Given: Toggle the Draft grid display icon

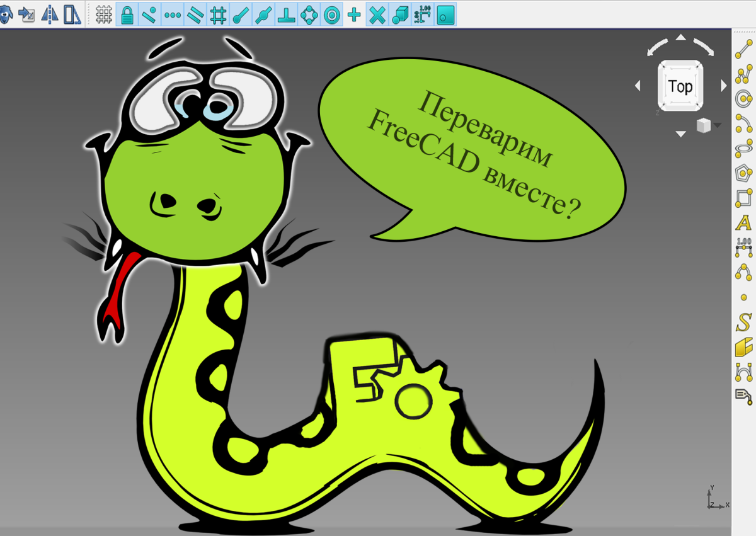Looking at the screenshot, I should coord(104,14).
